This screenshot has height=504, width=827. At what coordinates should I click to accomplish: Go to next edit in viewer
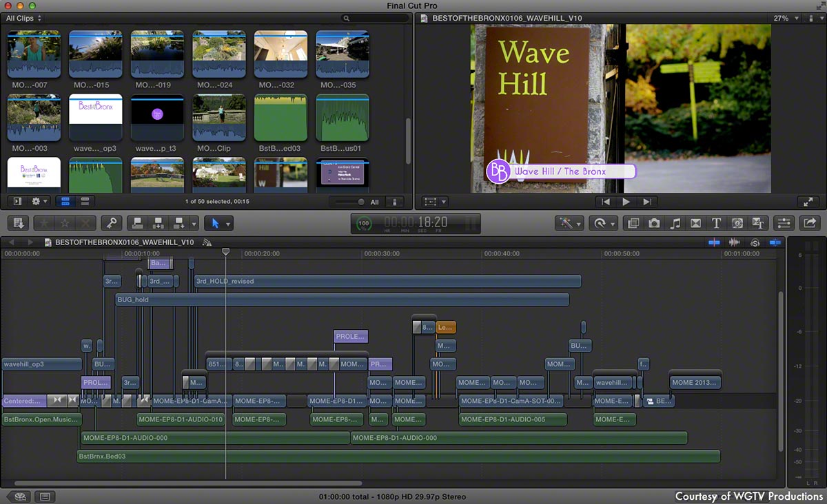click(647, 202)
